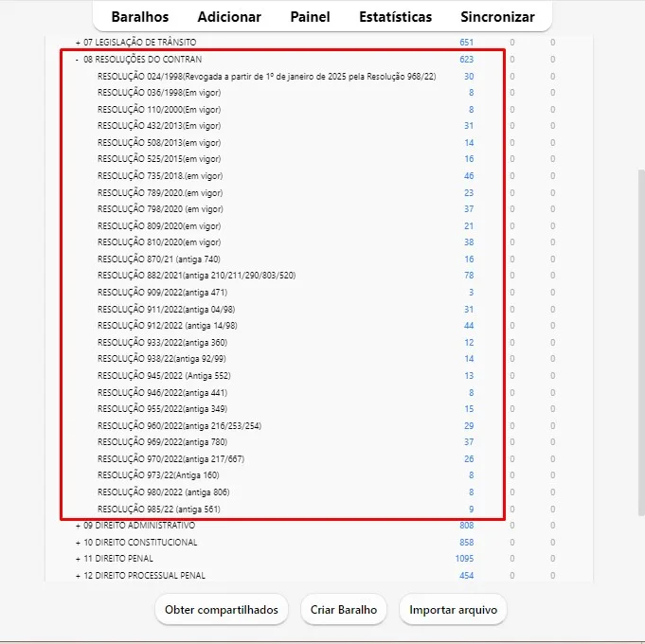
Task: Switch to the Painel tab
Action: 310,17
